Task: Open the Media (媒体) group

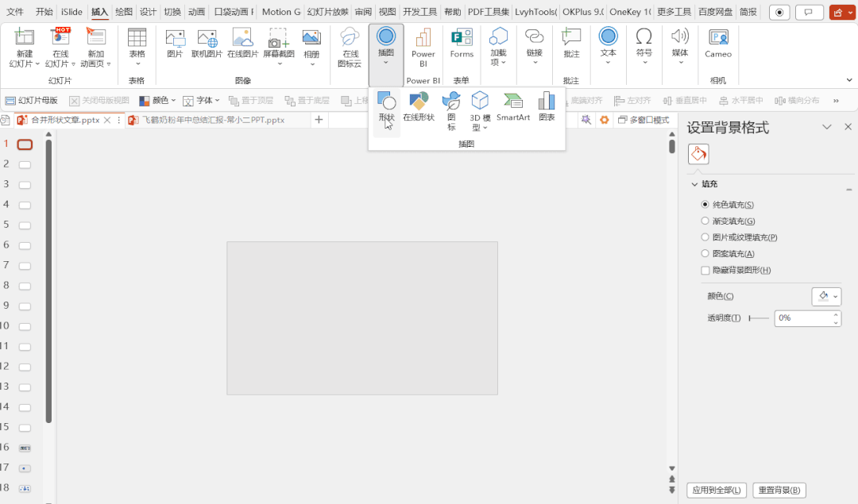Action: pyautogui.click(x=679, y=47)
